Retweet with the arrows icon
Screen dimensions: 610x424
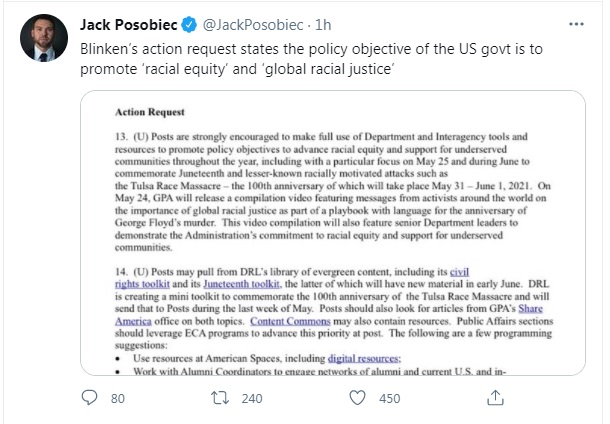220,398
